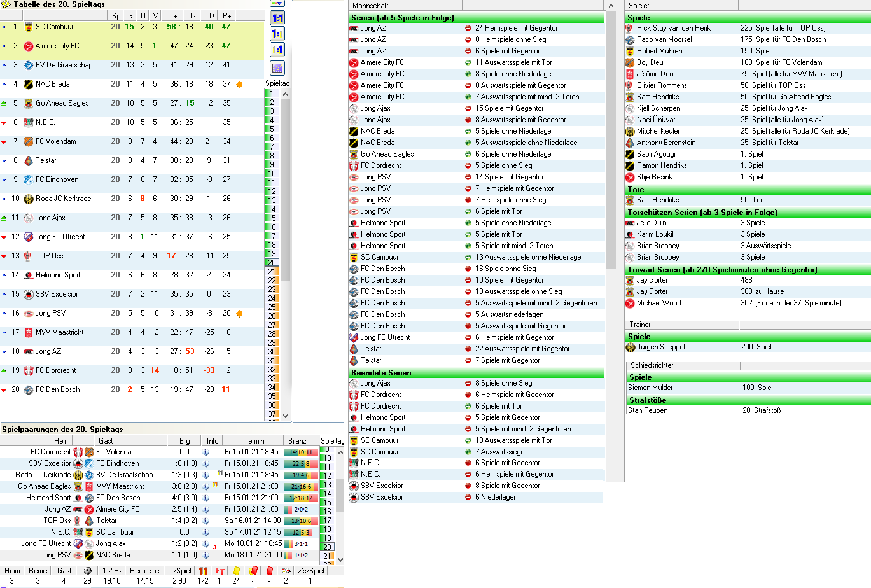
Task: Click the red minus icon for 24 Heimspiele mit Gegentor
Action: click(x=468, y=28)
